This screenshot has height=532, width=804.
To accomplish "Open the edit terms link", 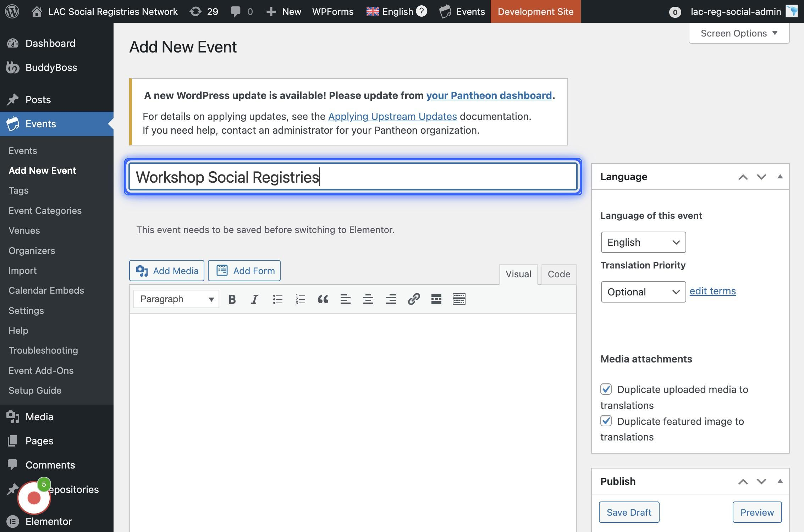I will (712, 291).
